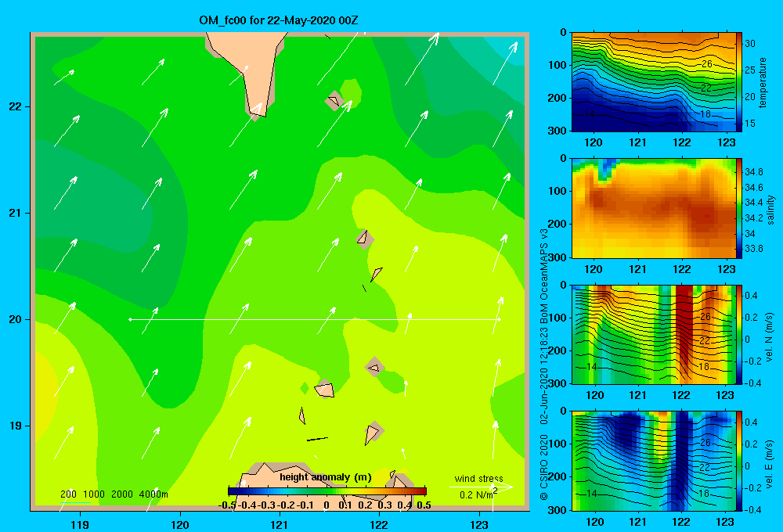This screenshot has width=783, height=532.
Task: Click the low-salinity blue patch near 120.3E
Action: [606, 170]
